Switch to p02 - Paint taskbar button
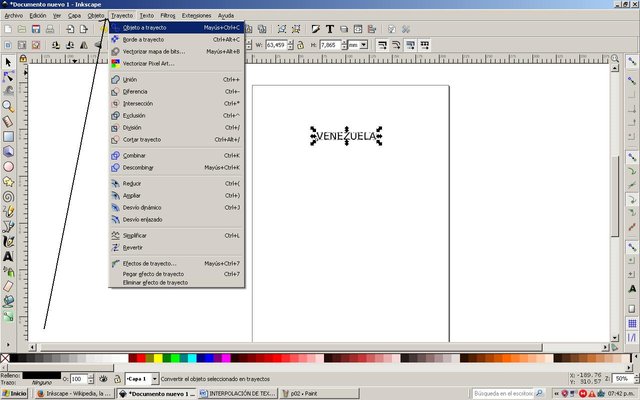 (x=319, y=393)
